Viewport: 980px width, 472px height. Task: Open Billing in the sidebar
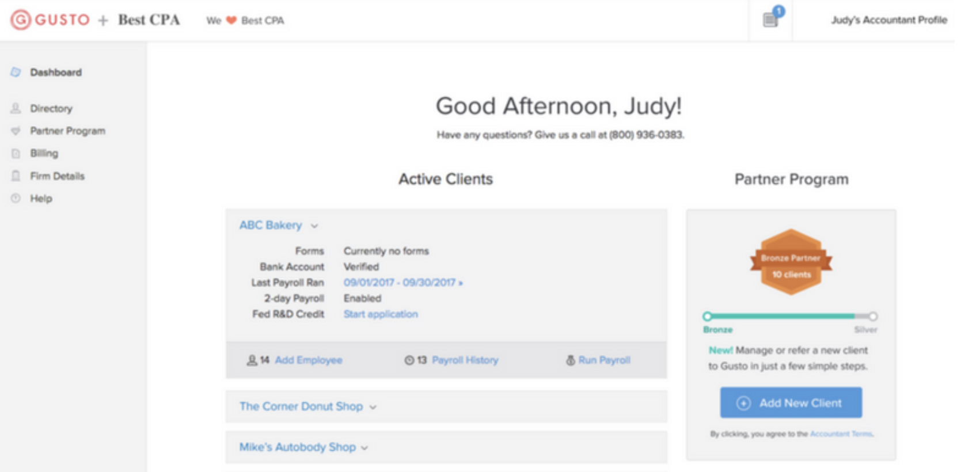(x=44, y=154)
